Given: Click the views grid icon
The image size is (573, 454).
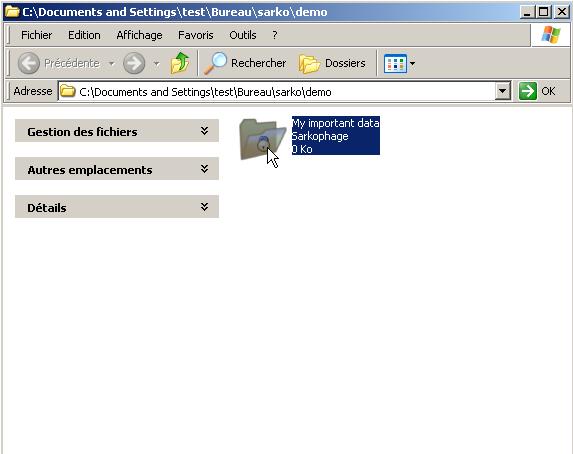Looking at the screenshot, I should tap(395, 64).
